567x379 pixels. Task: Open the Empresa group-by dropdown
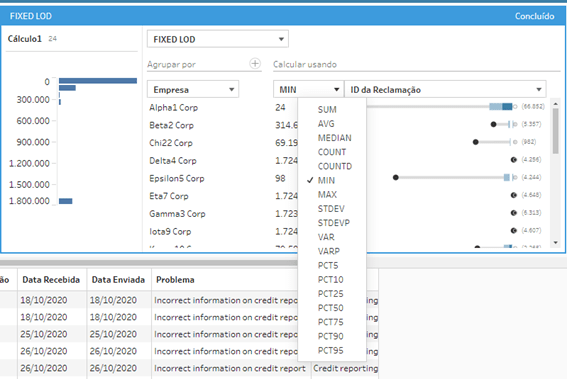pos(193,89)
